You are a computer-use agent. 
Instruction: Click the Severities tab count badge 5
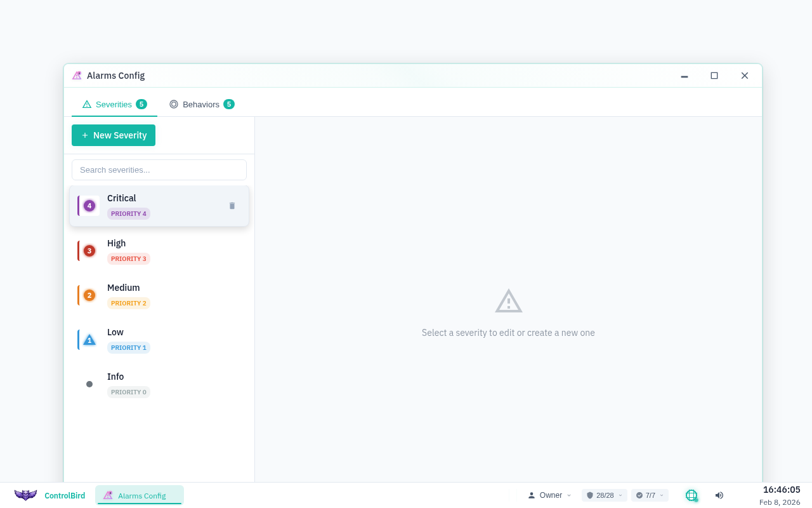141,104
